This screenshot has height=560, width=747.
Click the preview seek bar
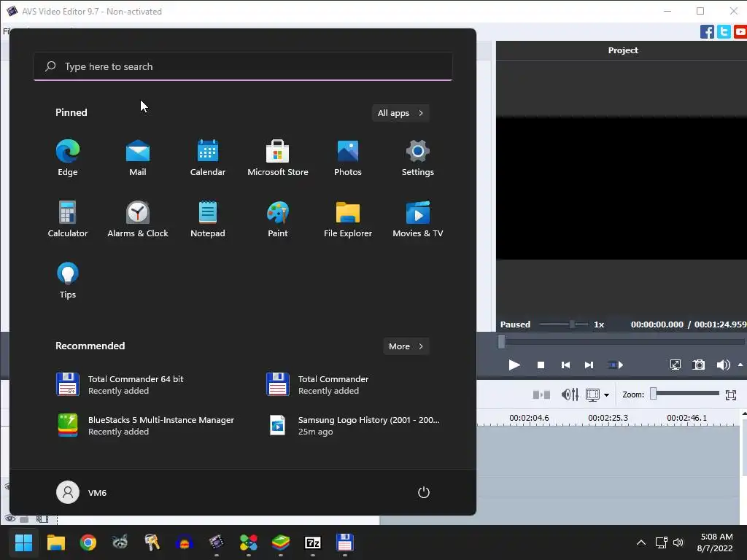click(622, 342)
